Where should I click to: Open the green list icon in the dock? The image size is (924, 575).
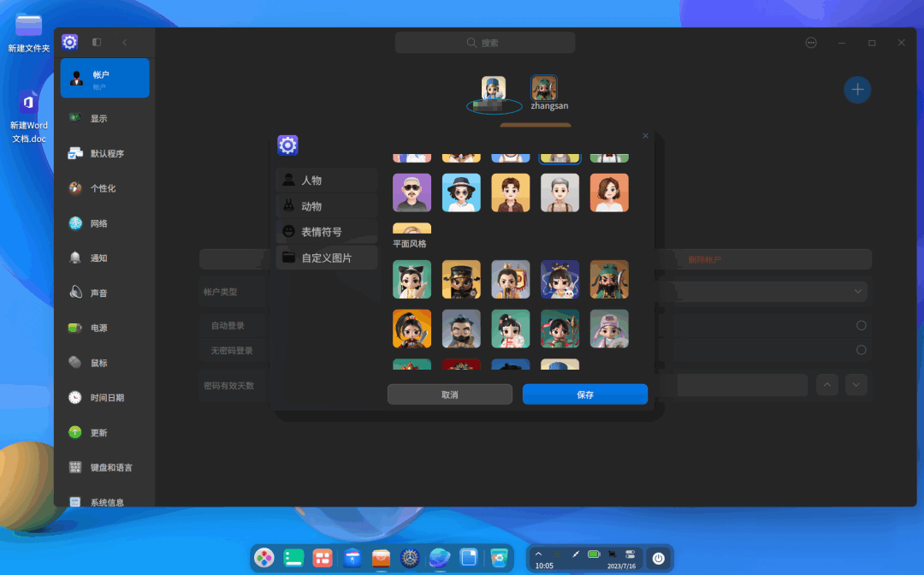coord(293,557)
